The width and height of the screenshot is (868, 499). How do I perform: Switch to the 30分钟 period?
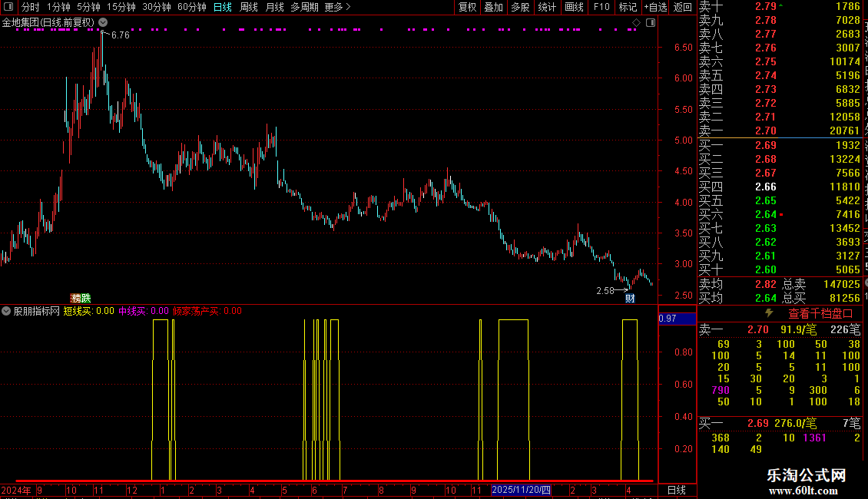point(157,7)
